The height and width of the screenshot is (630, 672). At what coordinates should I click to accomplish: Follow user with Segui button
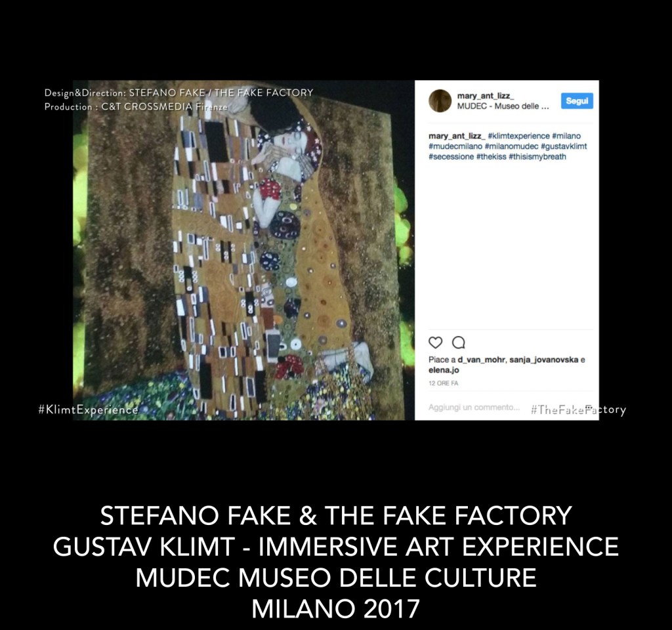(x=577, y=101)
